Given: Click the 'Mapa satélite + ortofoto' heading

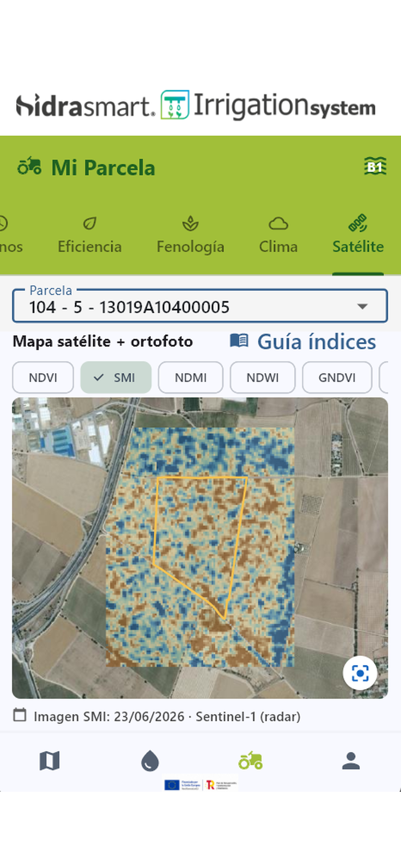Looking at the screenshot, I should (103, 342).
